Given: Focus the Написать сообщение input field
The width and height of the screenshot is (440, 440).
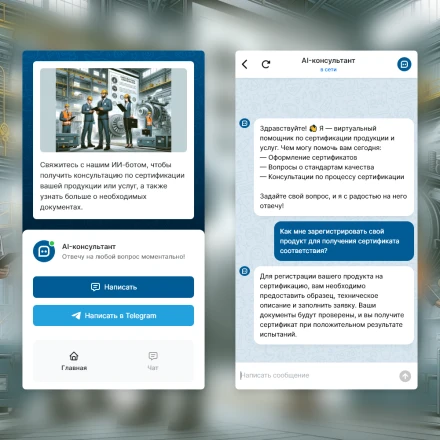Looking at the screenshot, I should [x=317, y=376].
